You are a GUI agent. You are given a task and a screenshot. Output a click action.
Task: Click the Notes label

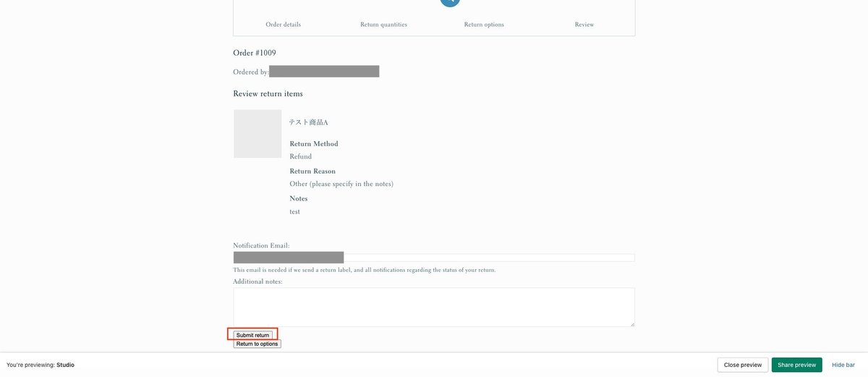pyautogui.click(x=299, y=198)
